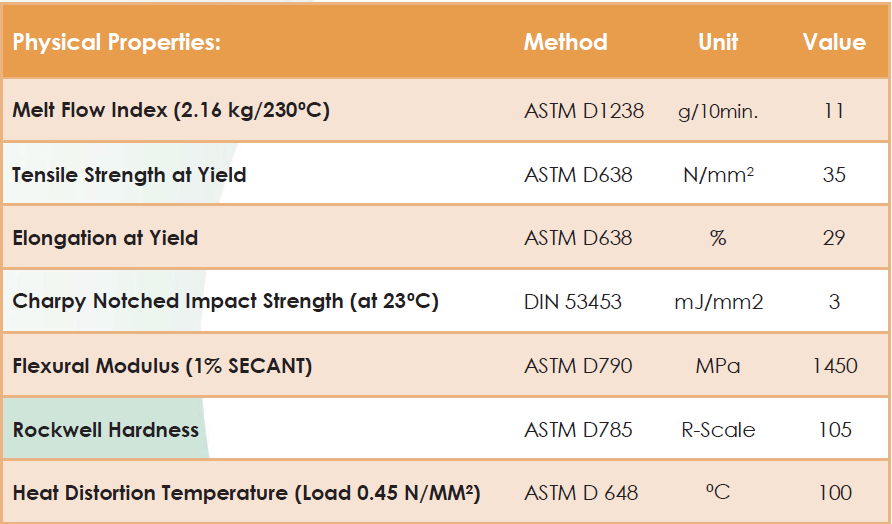Select Elongation at Yield row label
The image size is (892, 524).
(x=105, y=238)
